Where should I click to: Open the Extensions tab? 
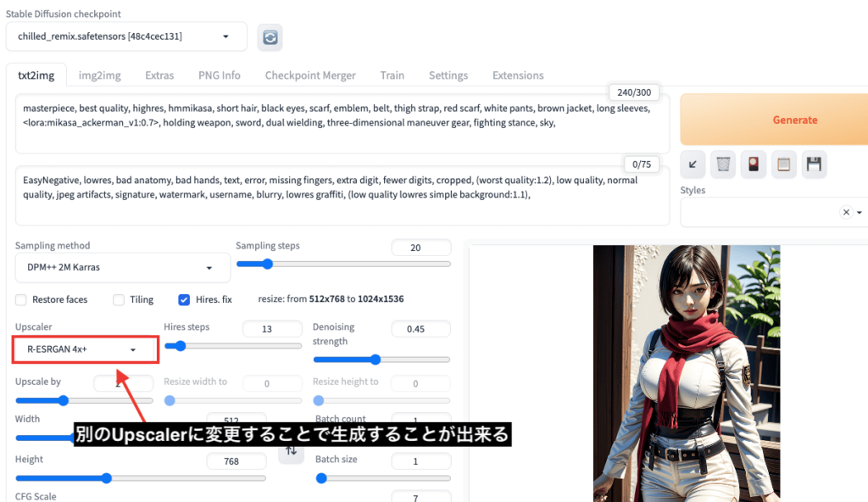[x=518, y=75]
